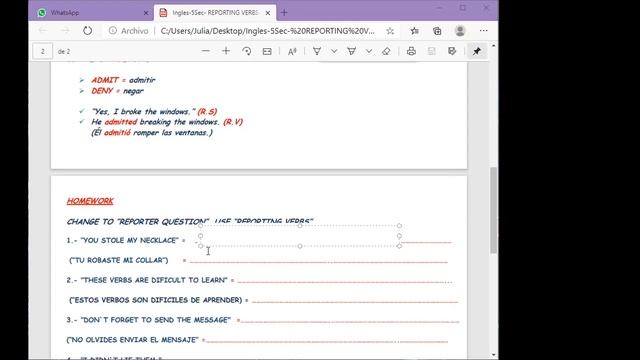640x360 pixels.
Task: Expand the Draw tool options
Action: point(334,51)
